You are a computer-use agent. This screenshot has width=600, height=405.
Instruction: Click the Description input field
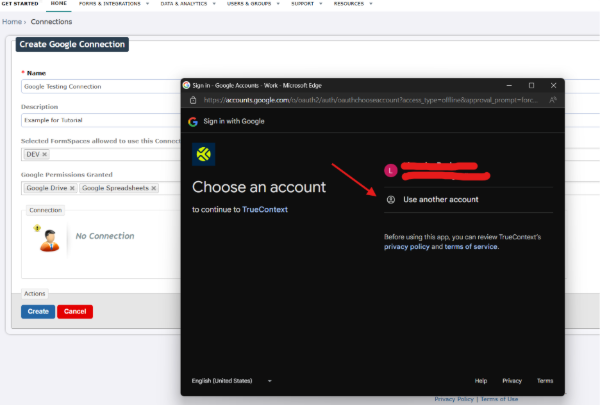pos(101,120)
